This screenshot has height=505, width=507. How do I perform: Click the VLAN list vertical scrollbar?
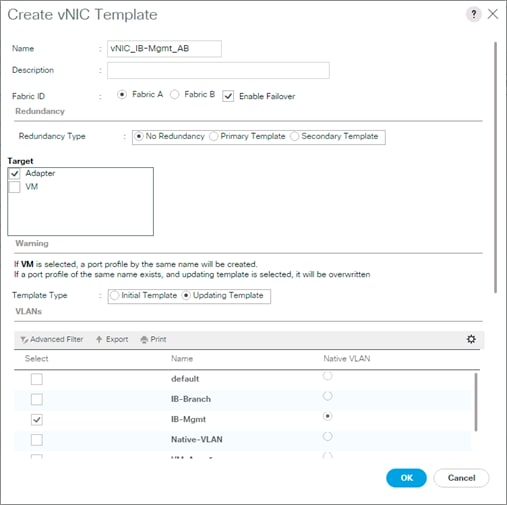coord(476,402)
